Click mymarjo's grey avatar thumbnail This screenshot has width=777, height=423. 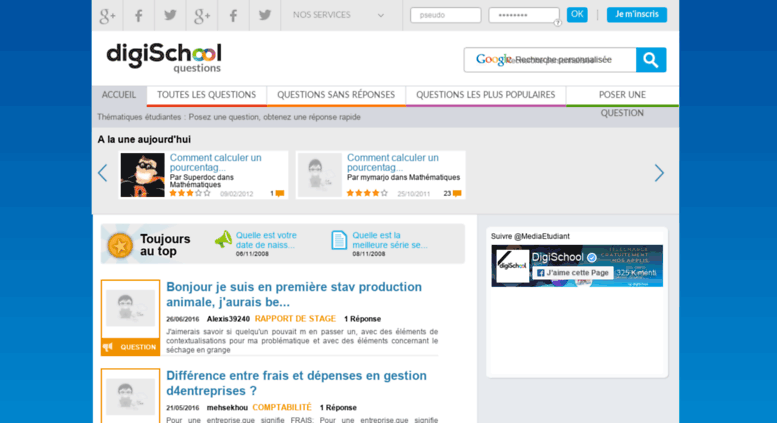tap(320, 175)
